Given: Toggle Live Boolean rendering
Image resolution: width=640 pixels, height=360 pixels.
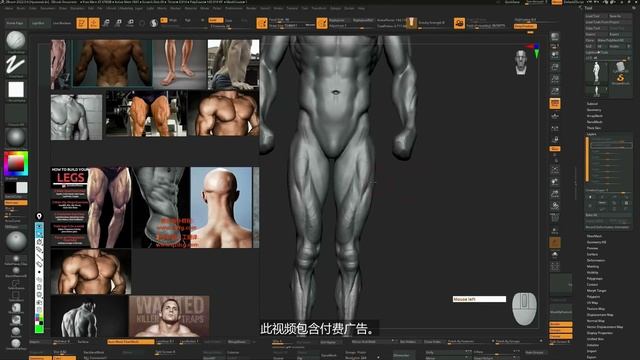Looking at the screenshot, I should (x=62, y=23).
